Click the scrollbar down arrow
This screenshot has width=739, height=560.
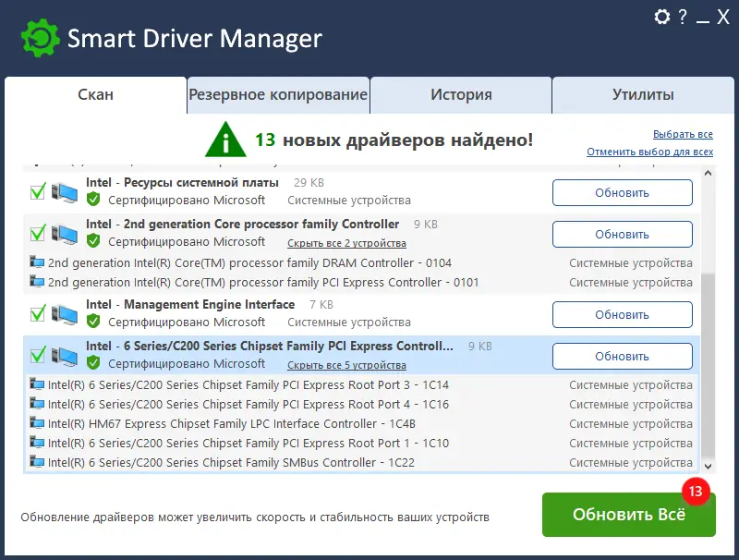pos(709,466)
